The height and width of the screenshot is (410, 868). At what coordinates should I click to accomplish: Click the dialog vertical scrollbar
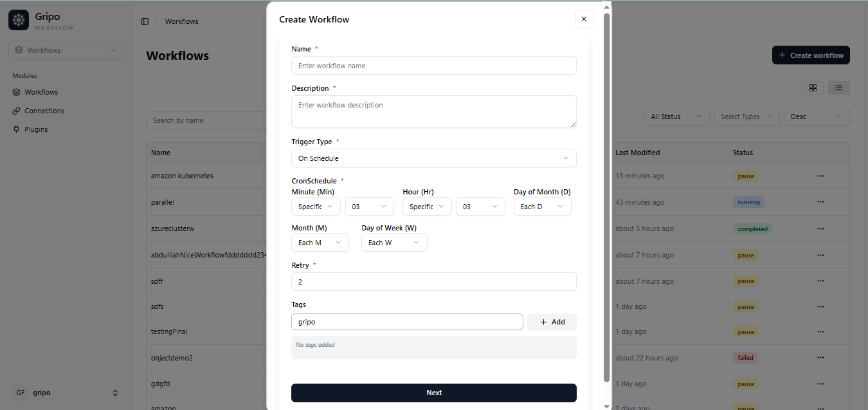(x=606, y=193)
